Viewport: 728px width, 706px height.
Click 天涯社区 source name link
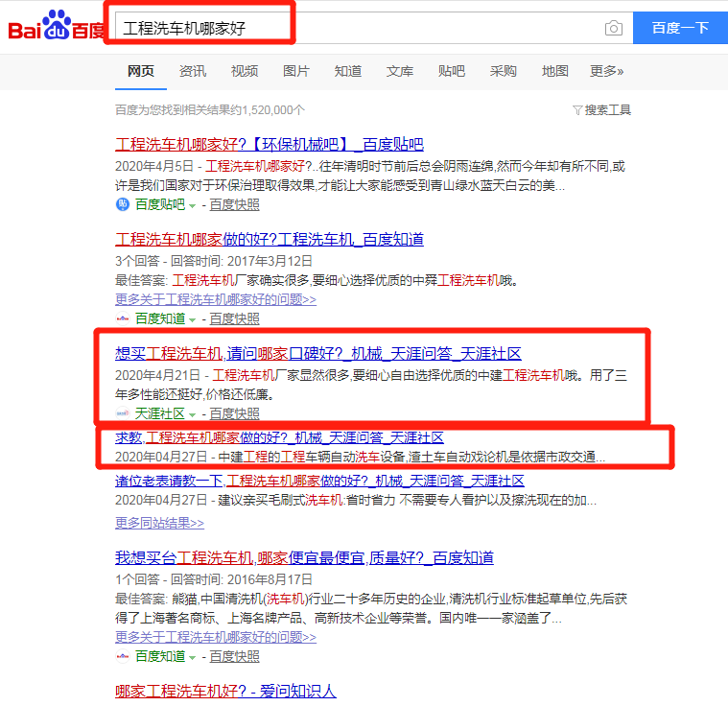pos(160,413)
